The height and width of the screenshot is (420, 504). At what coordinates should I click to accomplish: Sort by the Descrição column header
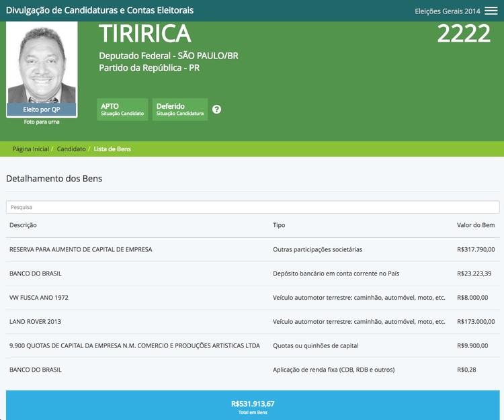[x=24, y=225]
